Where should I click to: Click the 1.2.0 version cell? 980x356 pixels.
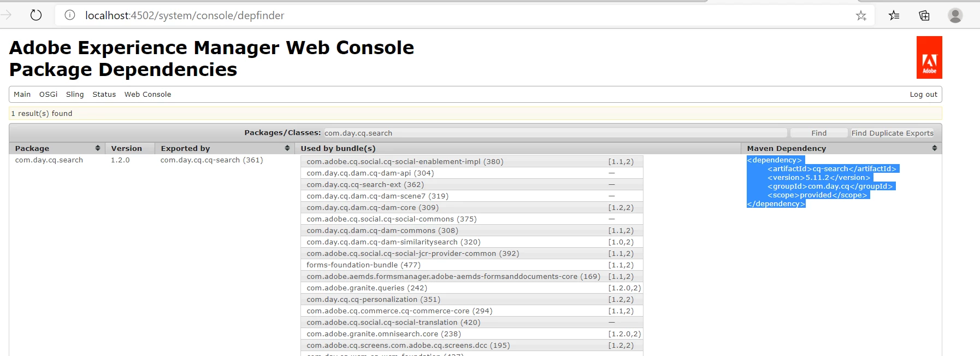point(120,160)
